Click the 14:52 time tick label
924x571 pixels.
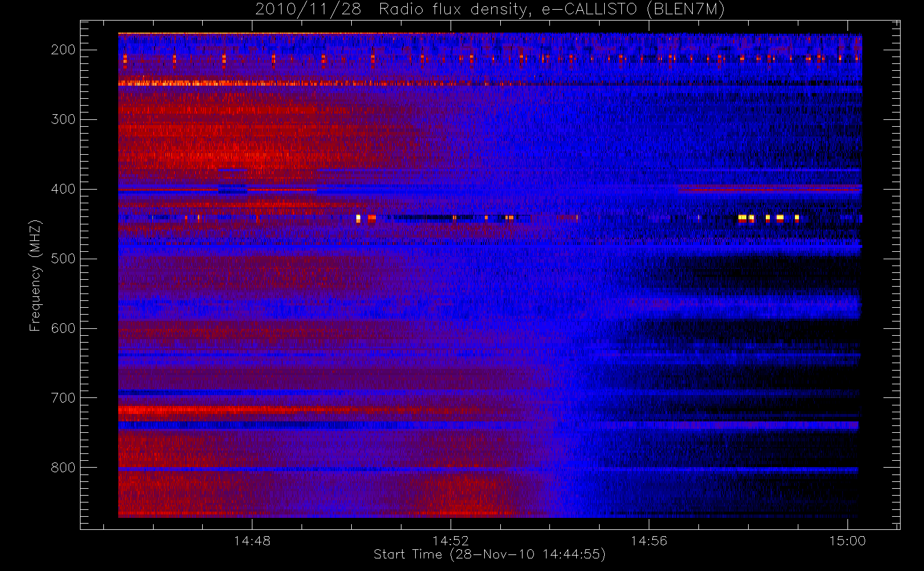(x=451, y=541)
